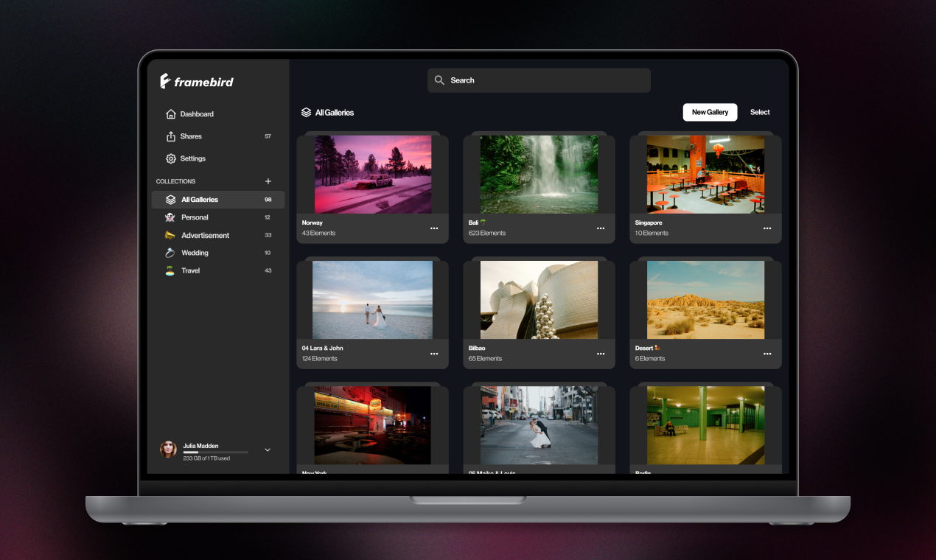Switch to the Shares section
Screen dimensions: 936x560
[192, 136]
